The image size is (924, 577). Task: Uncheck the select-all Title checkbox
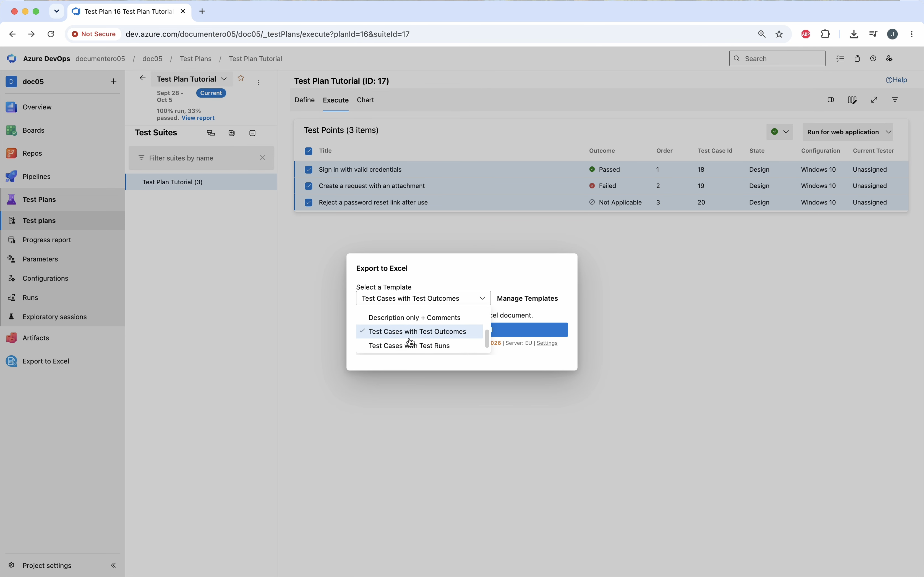(x=309, y=151)
